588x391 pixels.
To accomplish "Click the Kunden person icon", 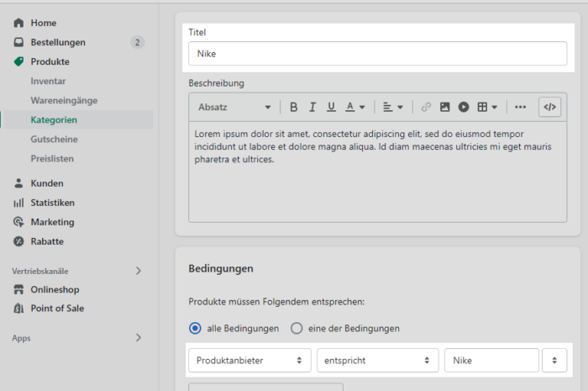I will (18, 183).
